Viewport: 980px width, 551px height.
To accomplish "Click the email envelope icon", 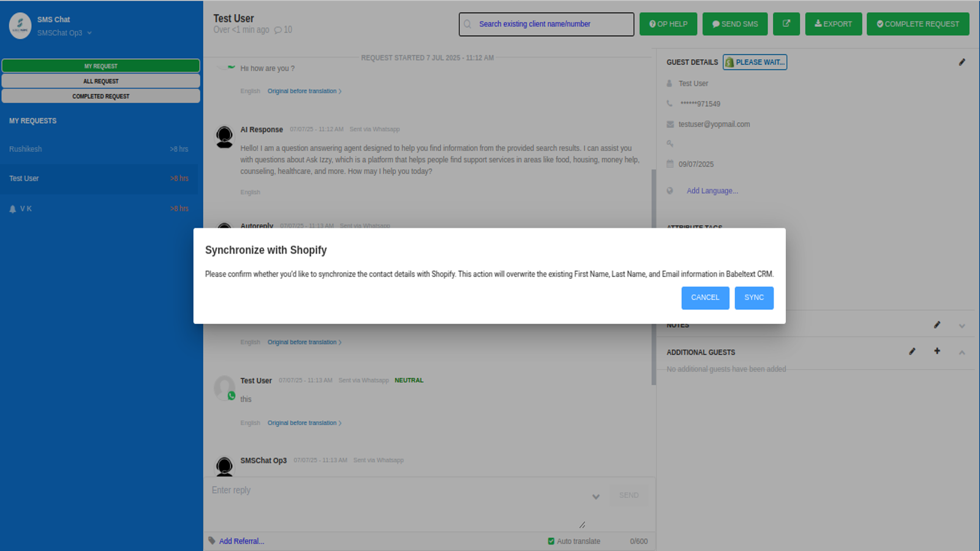I will [x=670, y=124].
